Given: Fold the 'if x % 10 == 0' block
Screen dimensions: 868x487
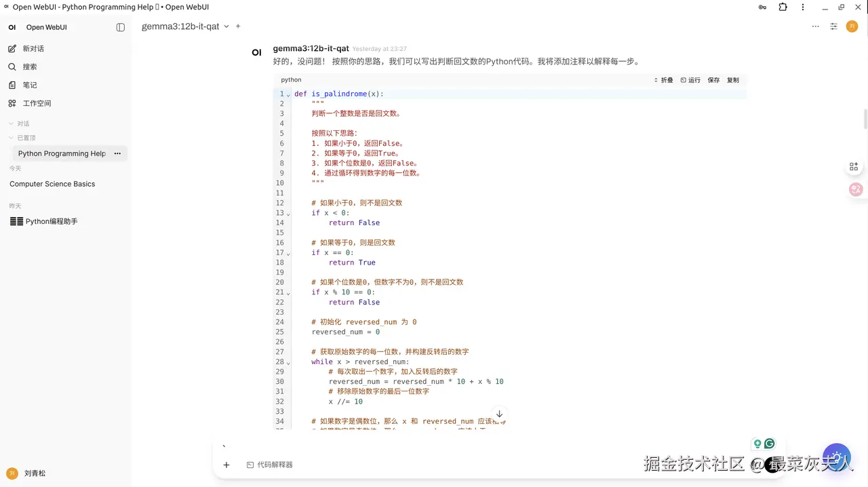Looking at the screenshot, I should [289, 292].
